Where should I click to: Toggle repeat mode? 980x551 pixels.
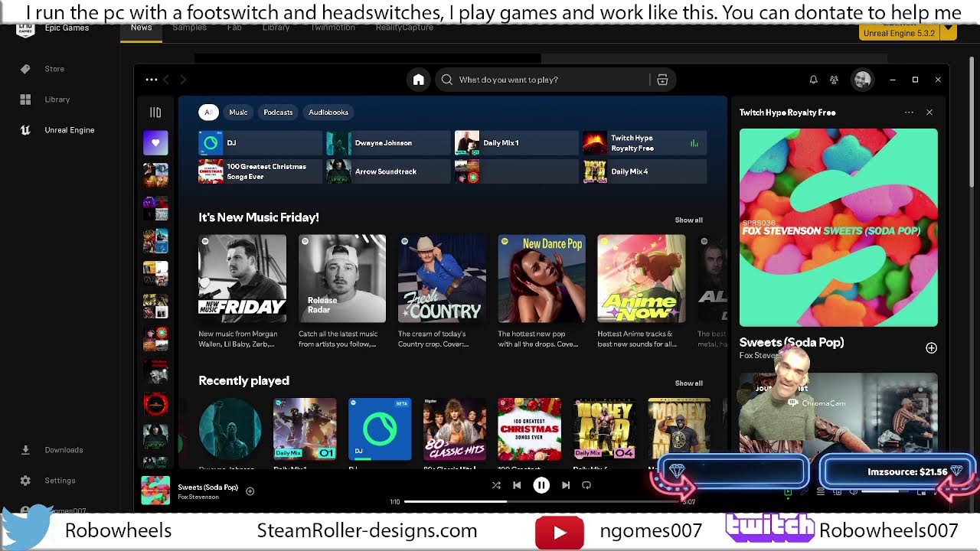586,485
